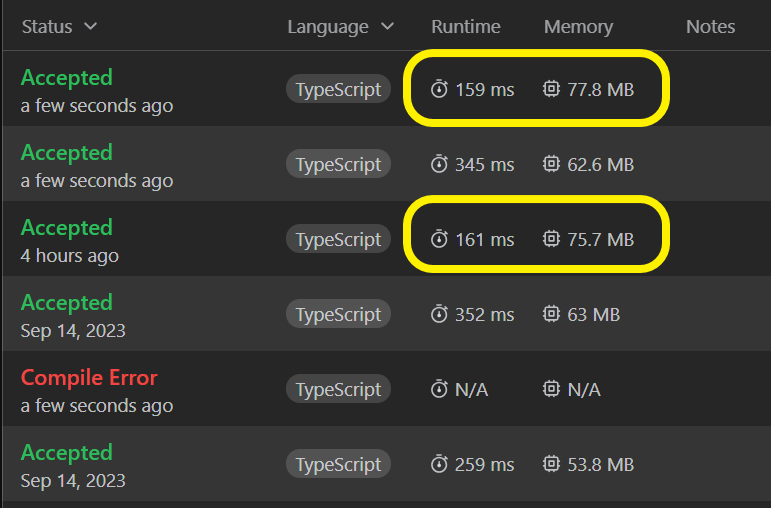Click the Notes column header

pos(711,27)
